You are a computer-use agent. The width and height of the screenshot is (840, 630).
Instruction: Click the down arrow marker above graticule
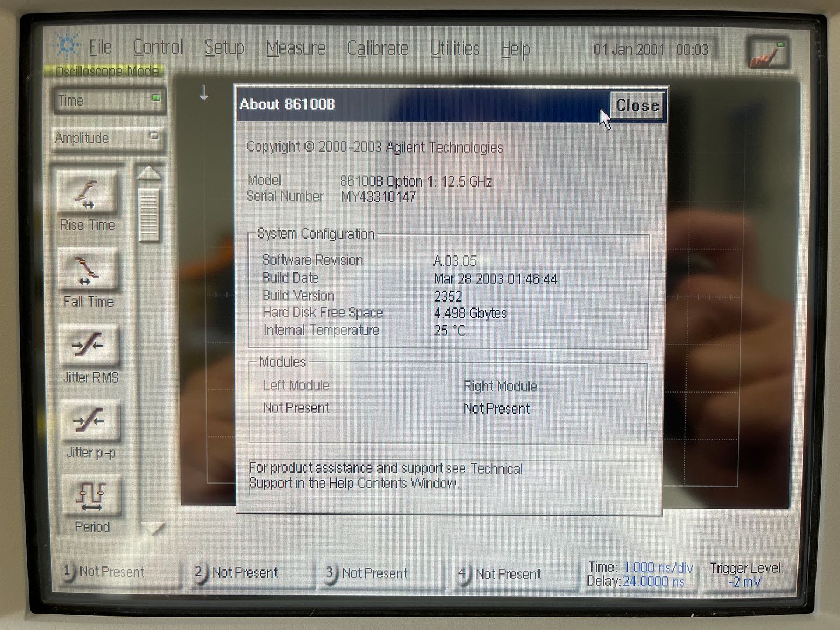pyautogui.click(x=204, y=93)
